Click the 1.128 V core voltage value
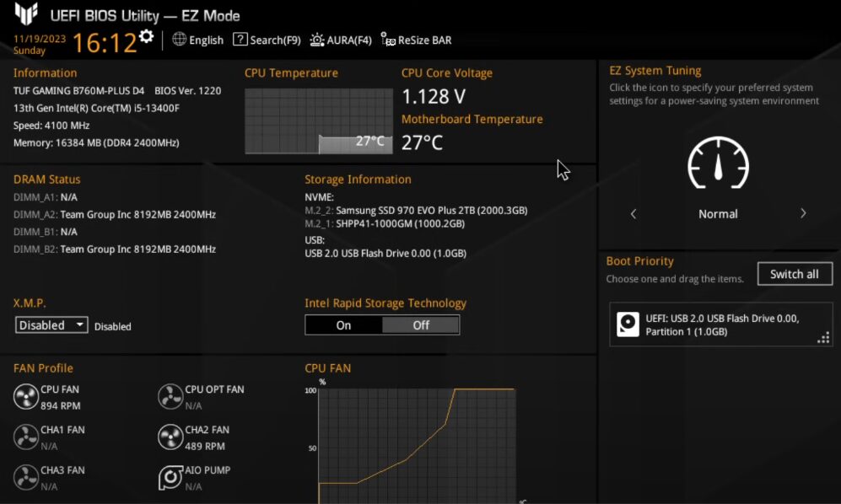This screenshot has height=504, width=841. (434, 97)
